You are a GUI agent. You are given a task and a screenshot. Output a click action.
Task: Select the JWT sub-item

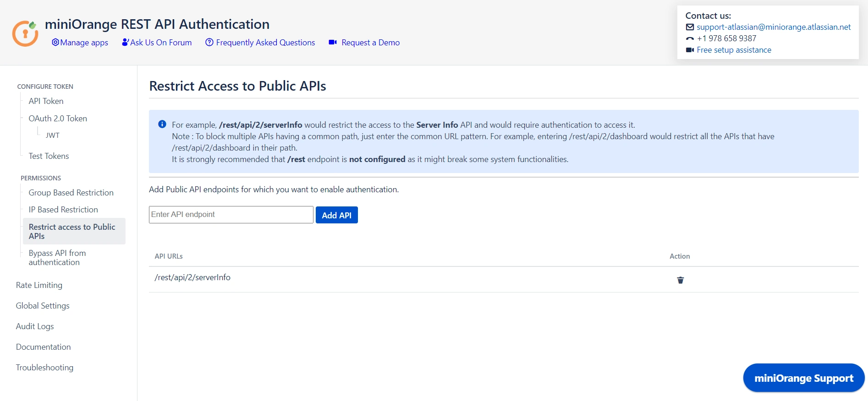(x=53, y=135)
